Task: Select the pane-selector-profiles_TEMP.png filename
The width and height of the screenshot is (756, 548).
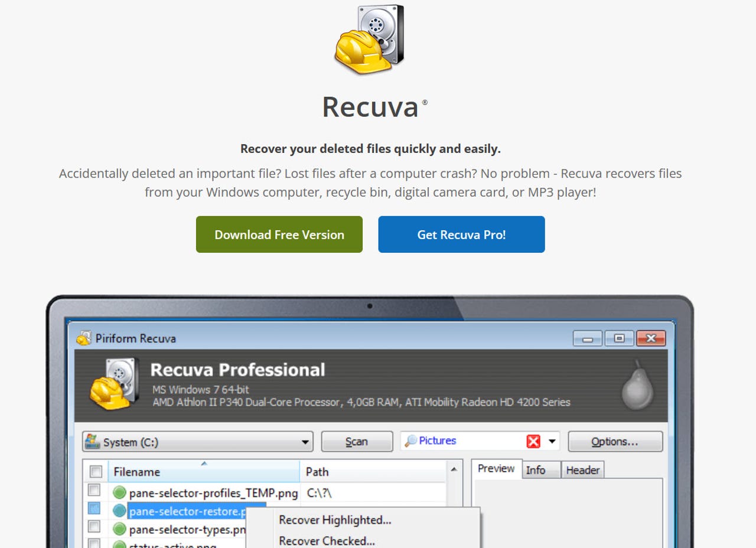Action: click(213, 492)
